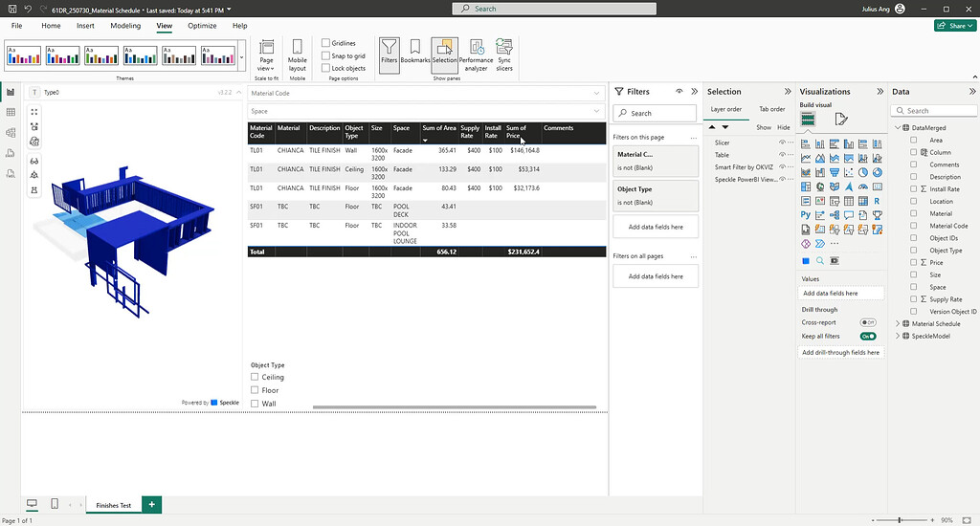The width and height of the screenshot is (980, 526).
Task: Collapse the DataMerged table
Action: [x=898, y=127]
